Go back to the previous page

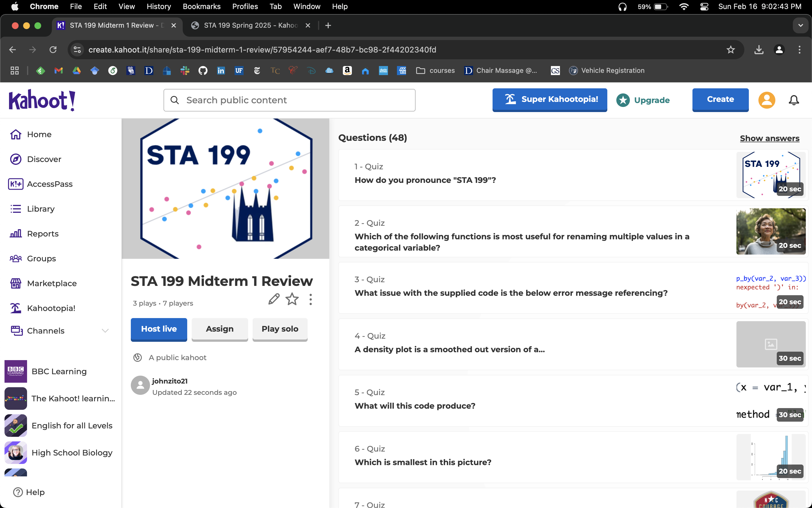[x=12, y=50]
